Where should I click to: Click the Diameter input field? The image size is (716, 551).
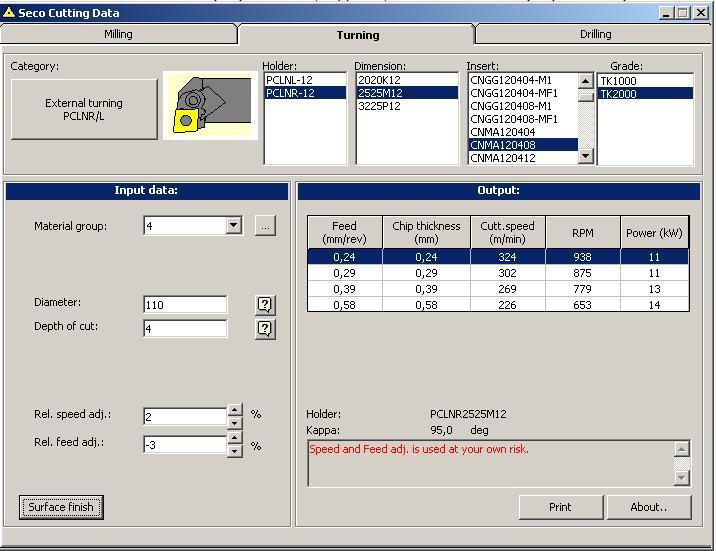pyautogui.click(x=185, y=304)
